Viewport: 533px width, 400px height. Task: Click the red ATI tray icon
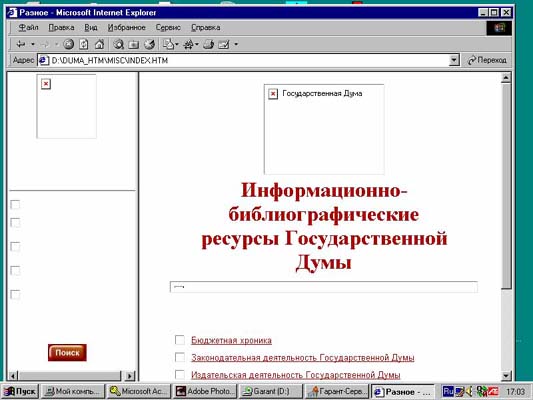[493, 392]
